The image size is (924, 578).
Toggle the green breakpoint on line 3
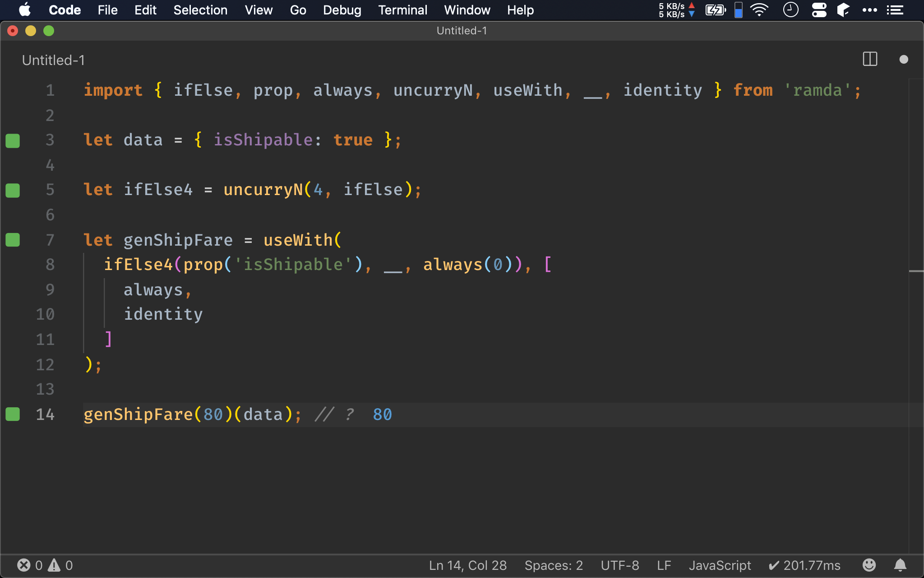pos(13,140)
